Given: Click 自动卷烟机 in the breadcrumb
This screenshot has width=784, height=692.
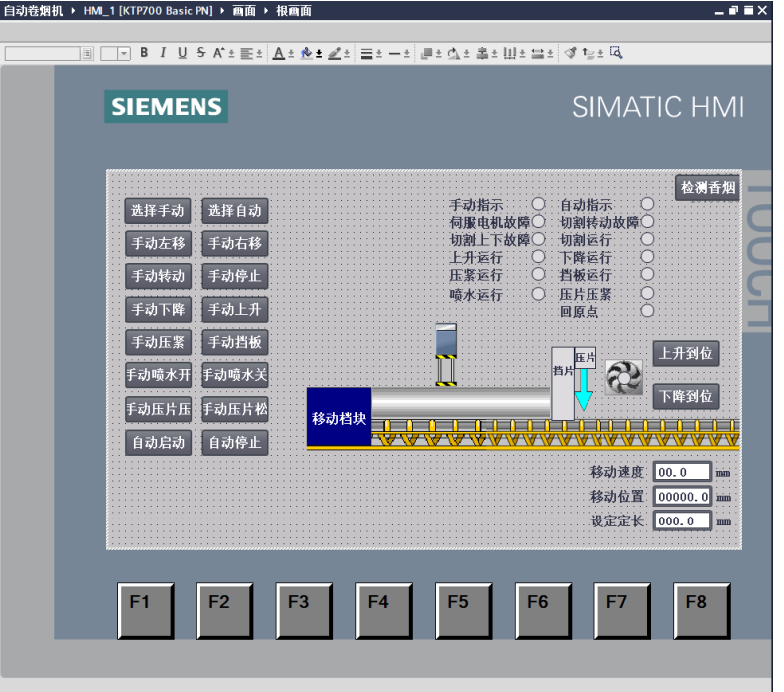Looking at the screenshot, I should click(x=34, y=11).
